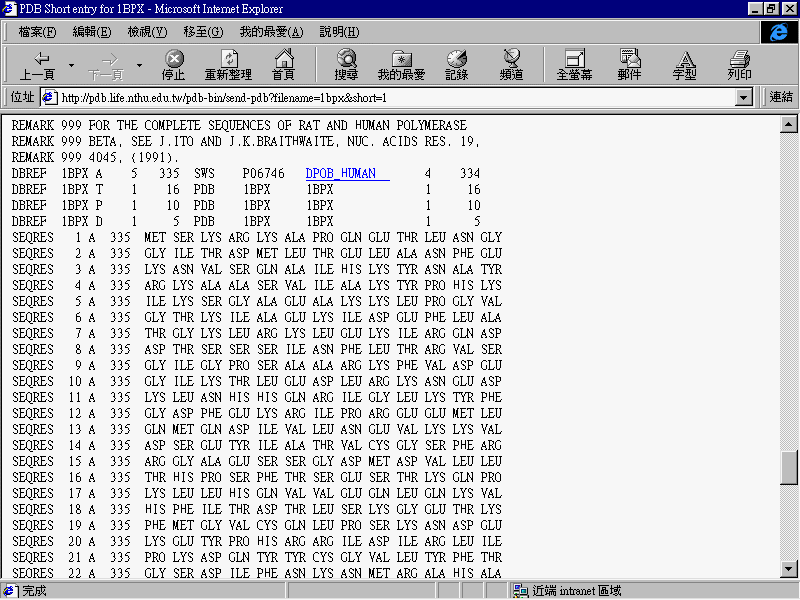Toggle Fullscreen (全螢幕) mode icon

click(574, 65)
